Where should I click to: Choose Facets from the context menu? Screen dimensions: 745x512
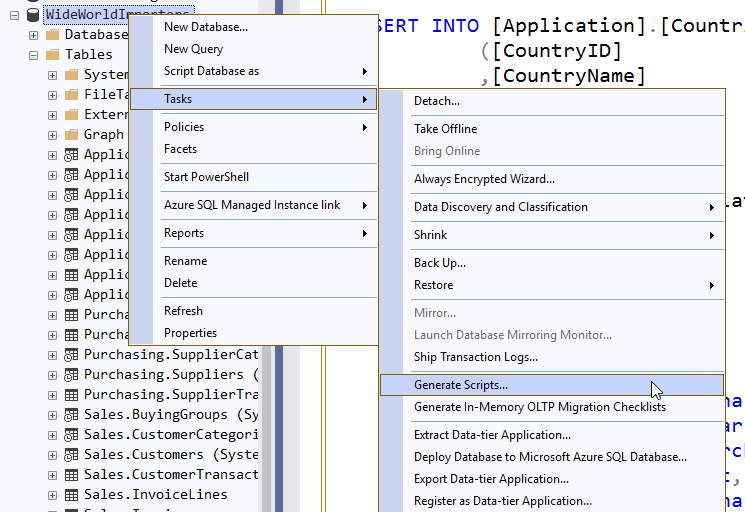click(253, 149)
